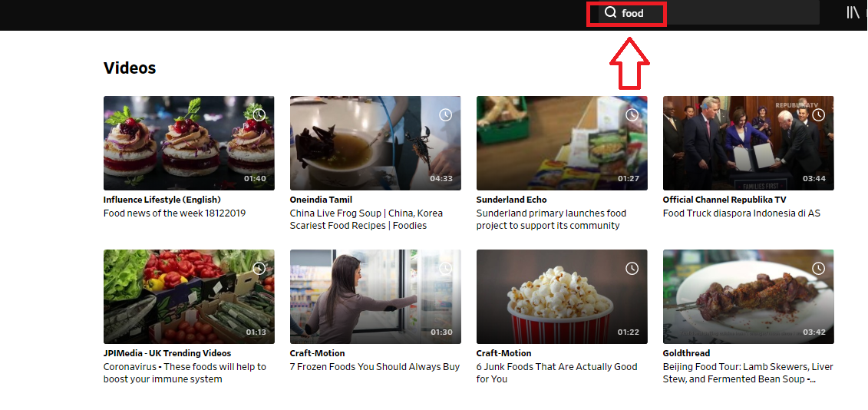Save Sunderland Echo video with clock icon
The height and width of the screenshot is (410, 868).
632,114
